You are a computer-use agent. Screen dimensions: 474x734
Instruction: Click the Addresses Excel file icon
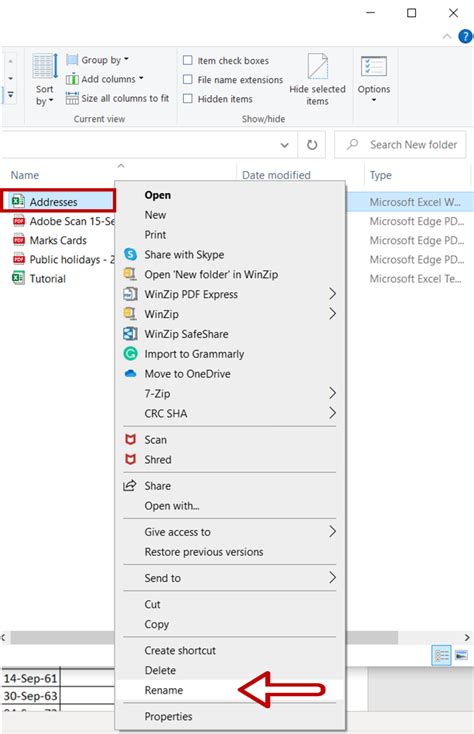point(18,201)
